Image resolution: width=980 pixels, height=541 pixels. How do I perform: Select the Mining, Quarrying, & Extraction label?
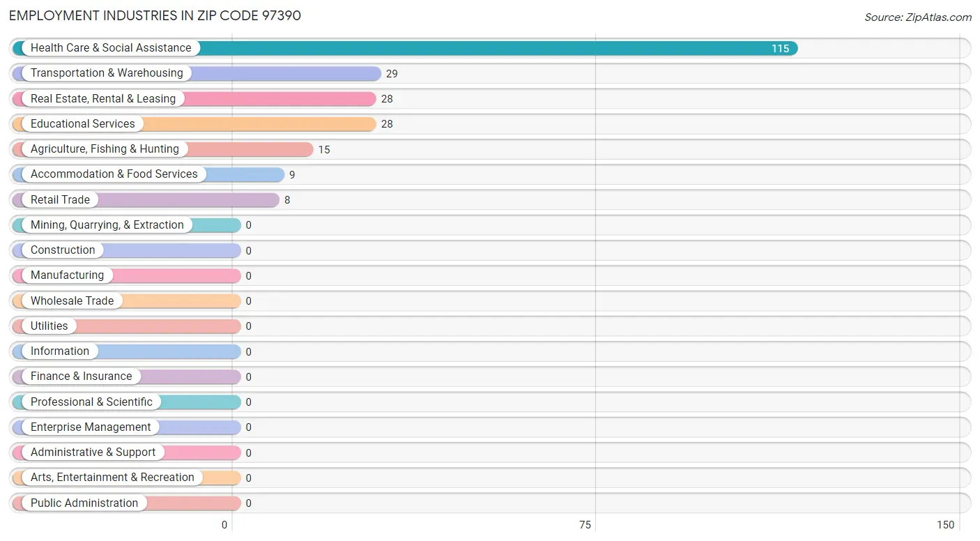click(107, 225)
